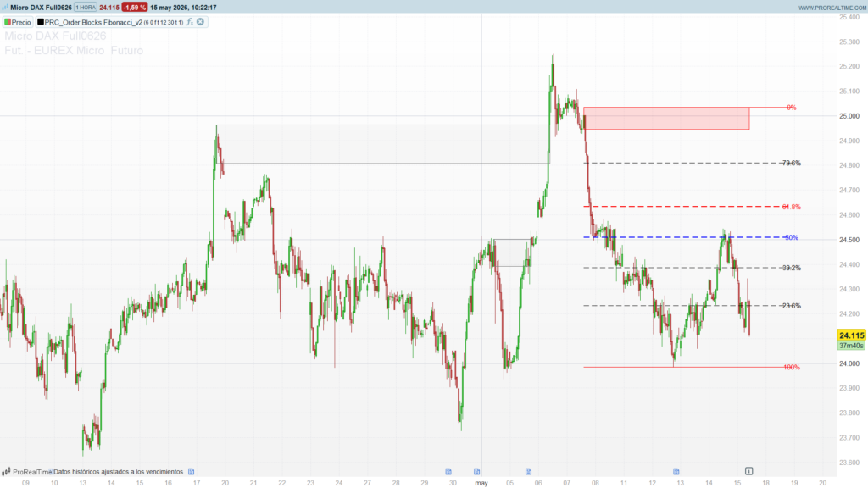Click the 23.6% Fibonacci level label
The width and height of the screenshot is (868, 488).
(x=791, y=305)
